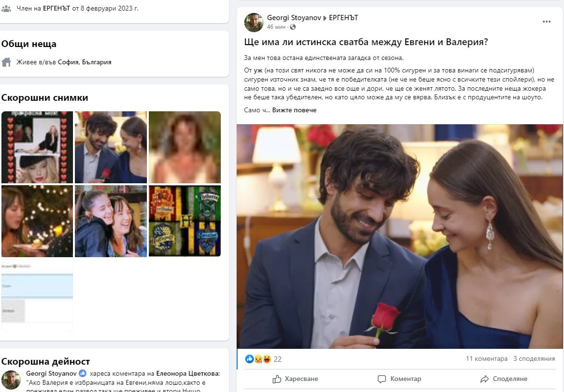
Task: Click the Comment speech bubble icon
Action: 382,379
